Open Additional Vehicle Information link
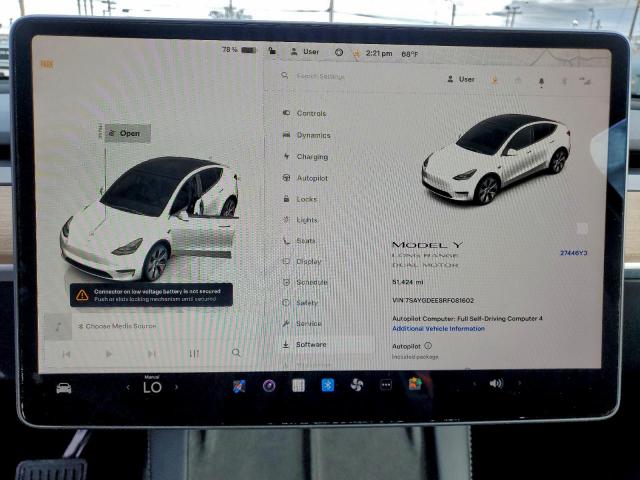640x480 pixels. click(438, 329)
